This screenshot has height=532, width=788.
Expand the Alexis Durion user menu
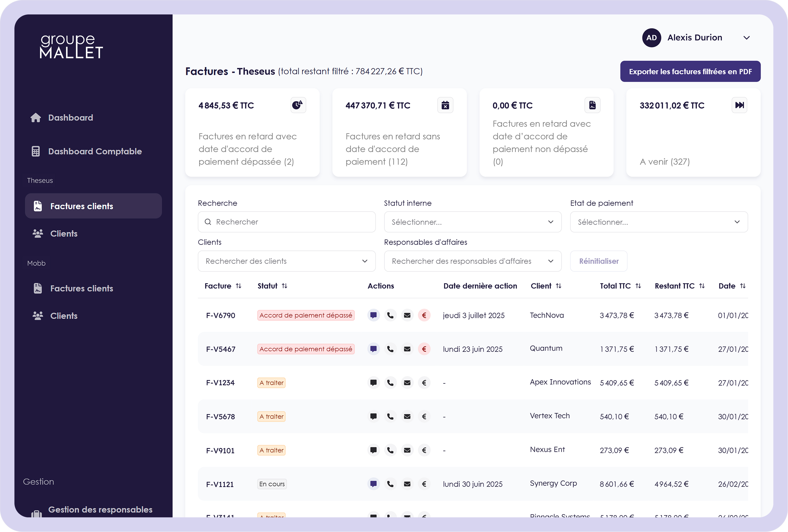pyautogui.click(x=746, y=38)
